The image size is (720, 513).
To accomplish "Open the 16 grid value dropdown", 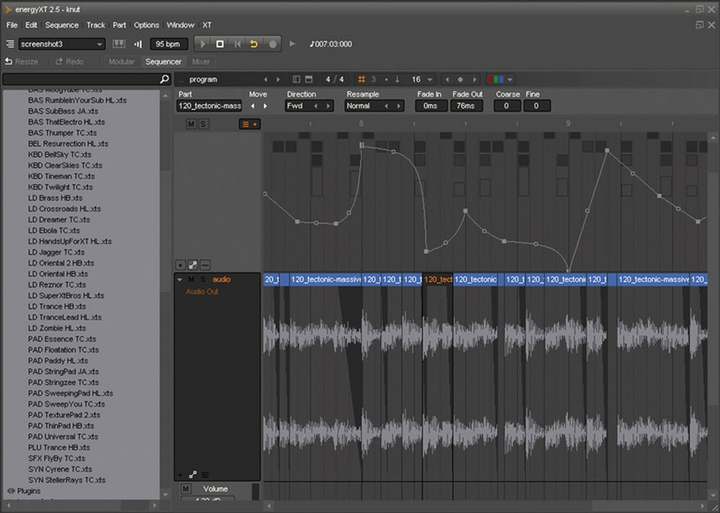I will [422, 79].
